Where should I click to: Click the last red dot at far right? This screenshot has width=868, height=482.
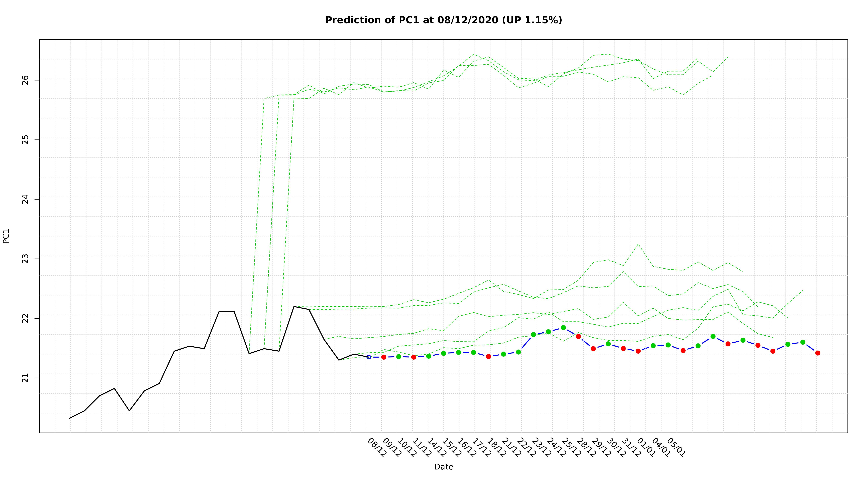(818, 353)
